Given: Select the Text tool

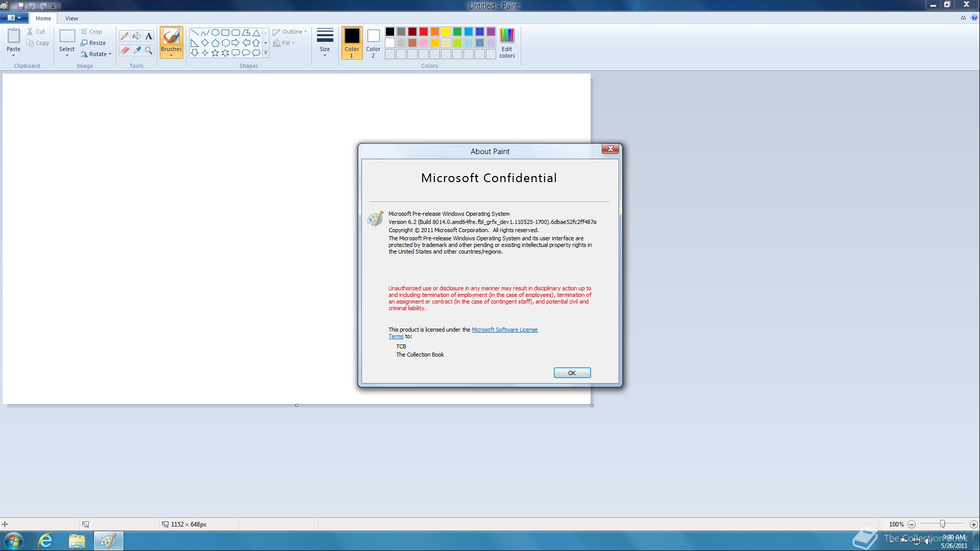Looking at the screenshot, I should [149, 36].
